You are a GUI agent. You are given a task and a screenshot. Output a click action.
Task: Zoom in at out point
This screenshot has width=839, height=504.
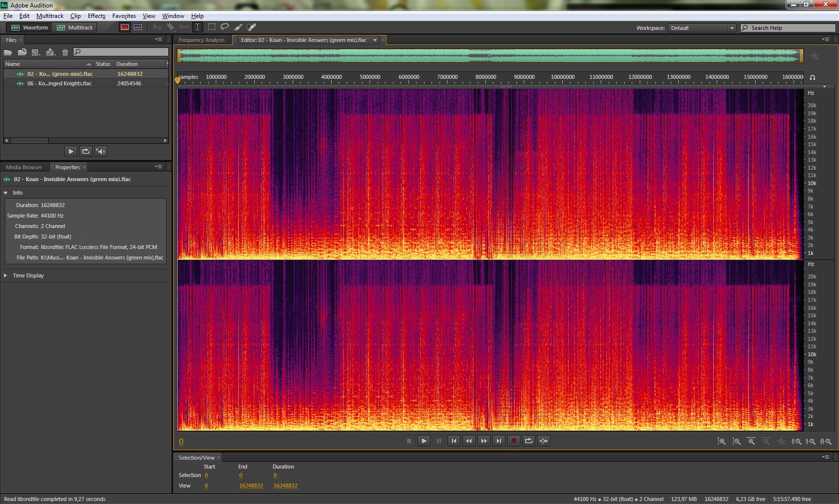(x=811, y=441)
